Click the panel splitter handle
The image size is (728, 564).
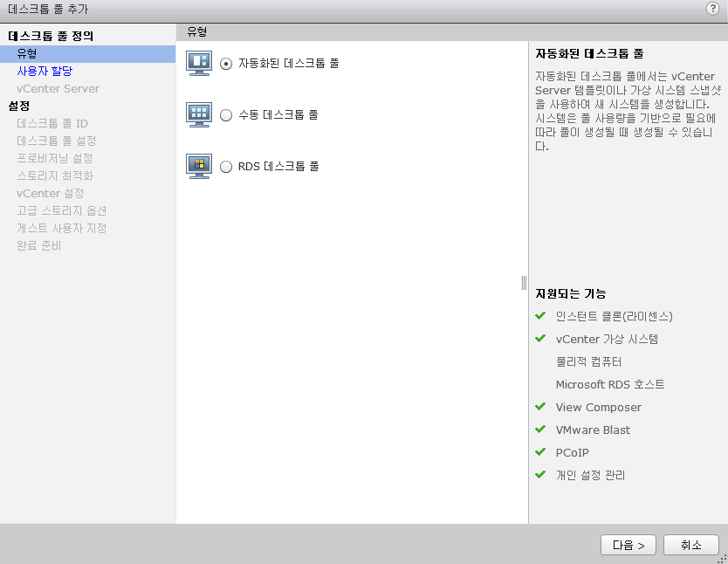525,283
